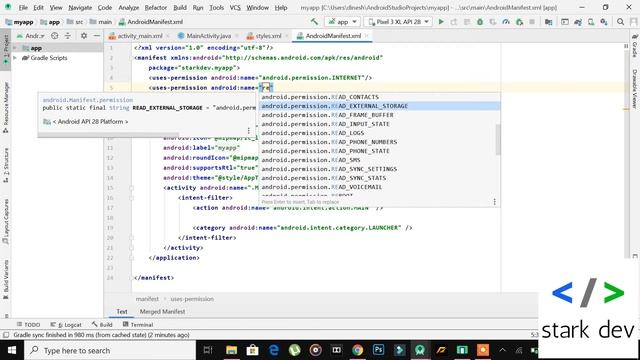Close the AndroidManifest.xml tab

(367, 36)
